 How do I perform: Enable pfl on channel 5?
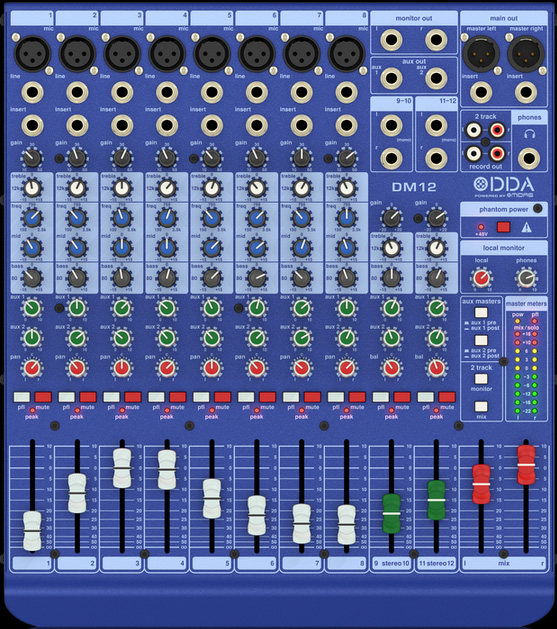201,397
